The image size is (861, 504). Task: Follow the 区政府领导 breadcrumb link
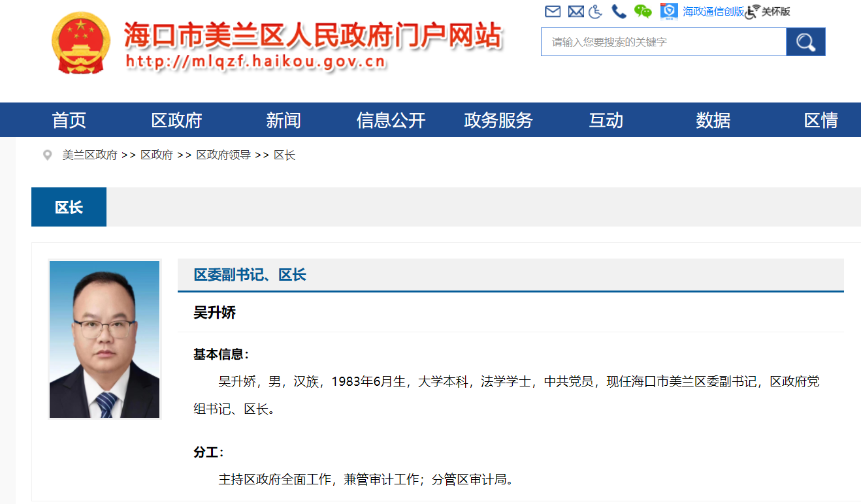tap(223, 155)
